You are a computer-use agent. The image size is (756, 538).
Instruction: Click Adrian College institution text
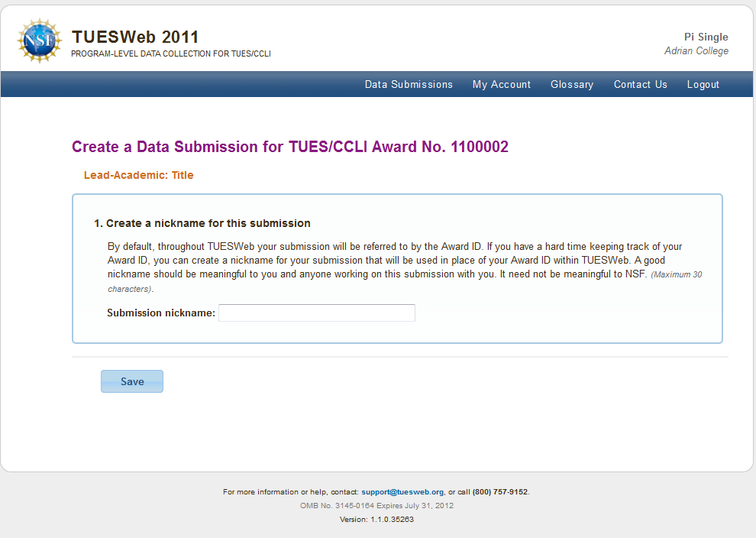(x=696, y=50)
